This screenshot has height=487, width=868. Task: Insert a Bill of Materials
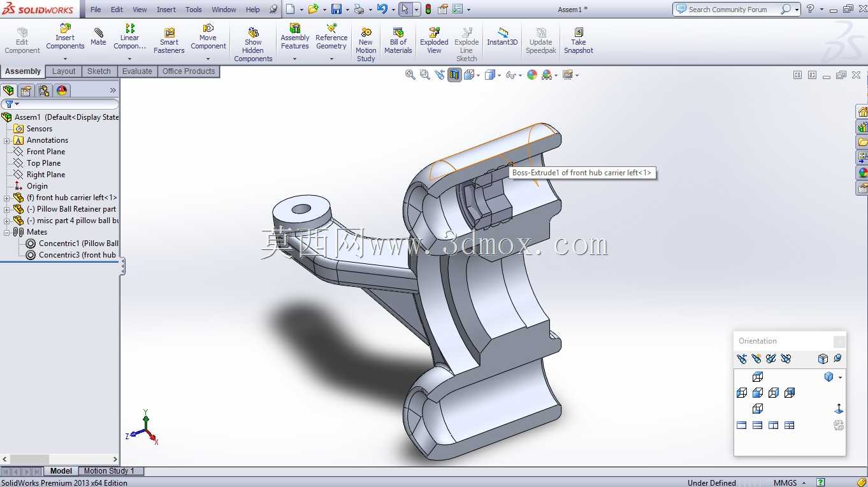tap(398, 41)
